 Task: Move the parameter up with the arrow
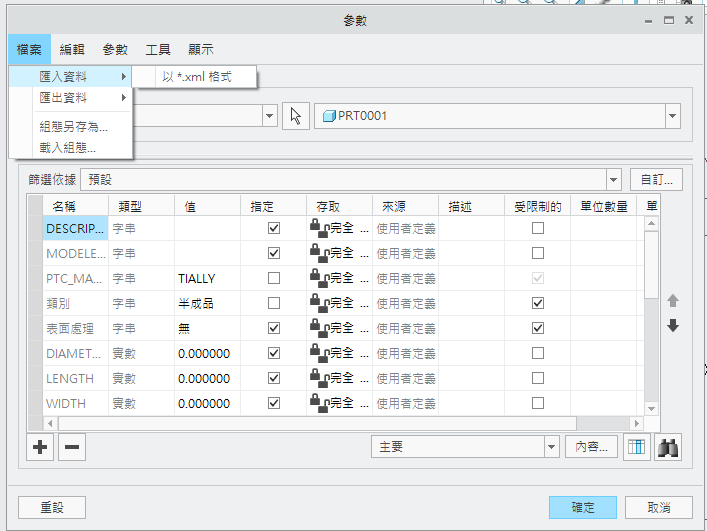coord(673,300)
